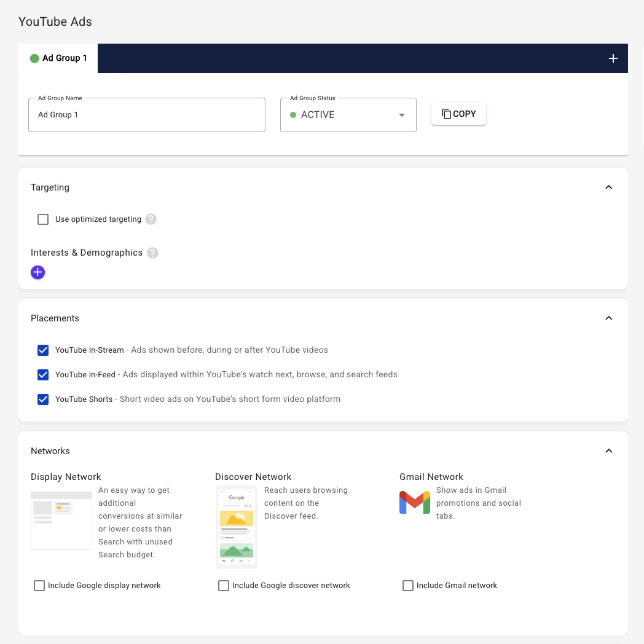Viewport: 644px width, 644px height.
Task: Click the help icon beside Interests & Demographics
Action: [152, 253]
